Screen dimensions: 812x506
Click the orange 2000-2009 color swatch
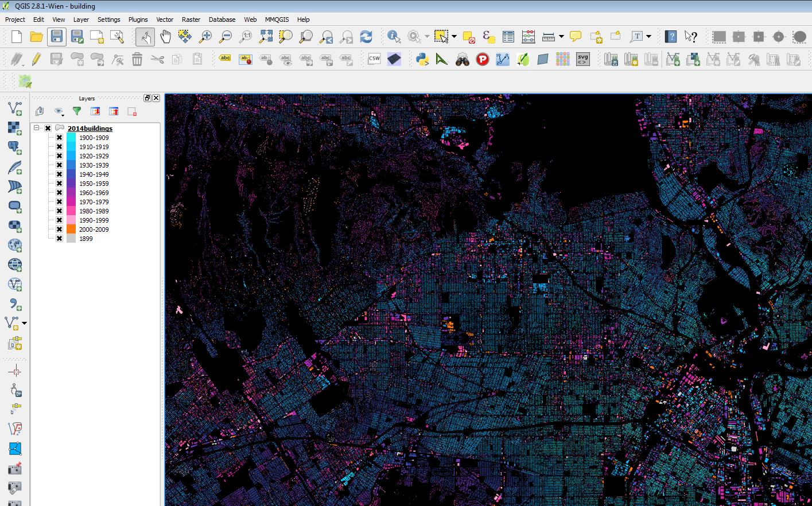point(71,229)
